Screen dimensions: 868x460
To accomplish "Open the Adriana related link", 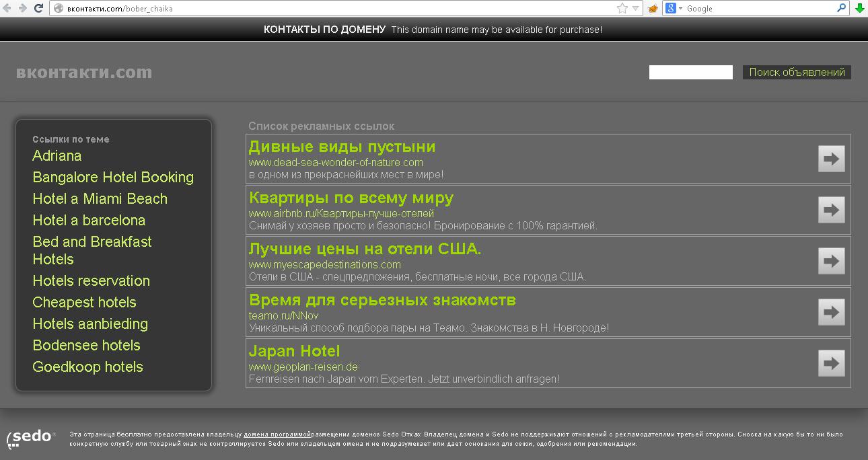I will click(x=57, y=155).
